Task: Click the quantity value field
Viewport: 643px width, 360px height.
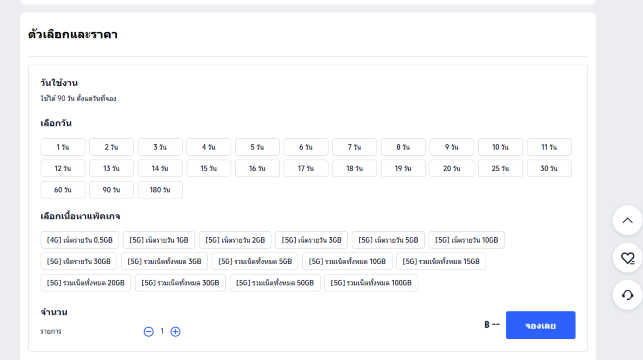Action: [x=162, y=331]
